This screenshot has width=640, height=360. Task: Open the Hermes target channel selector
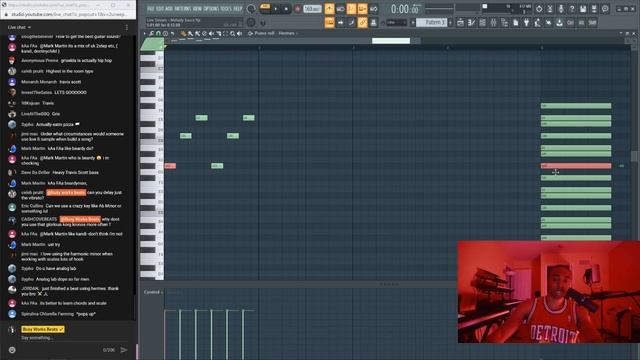(x=287, y=33)
